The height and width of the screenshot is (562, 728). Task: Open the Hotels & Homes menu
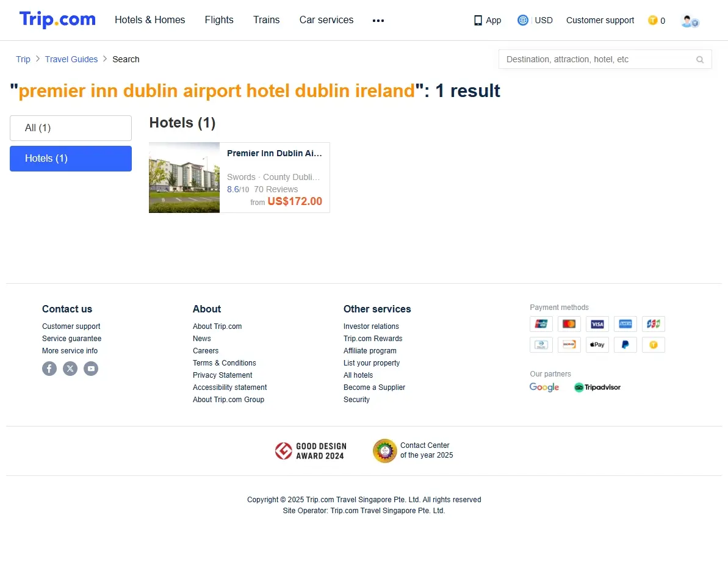tap(150, 20)
